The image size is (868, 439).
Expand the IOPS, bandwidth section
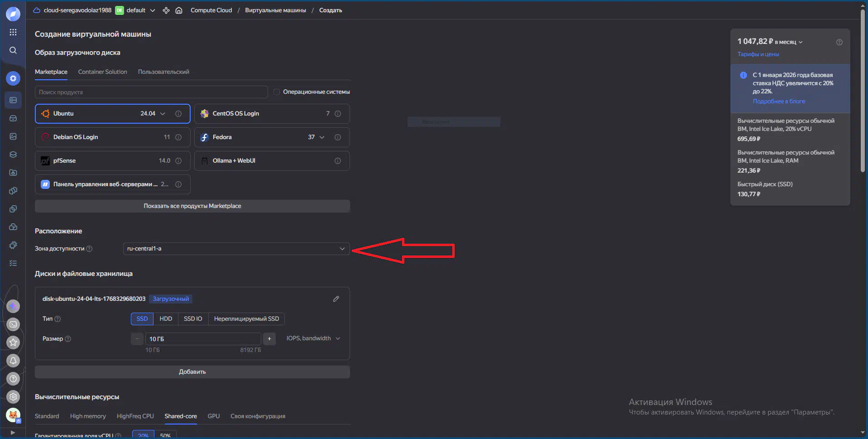click(x=313, y=338)
